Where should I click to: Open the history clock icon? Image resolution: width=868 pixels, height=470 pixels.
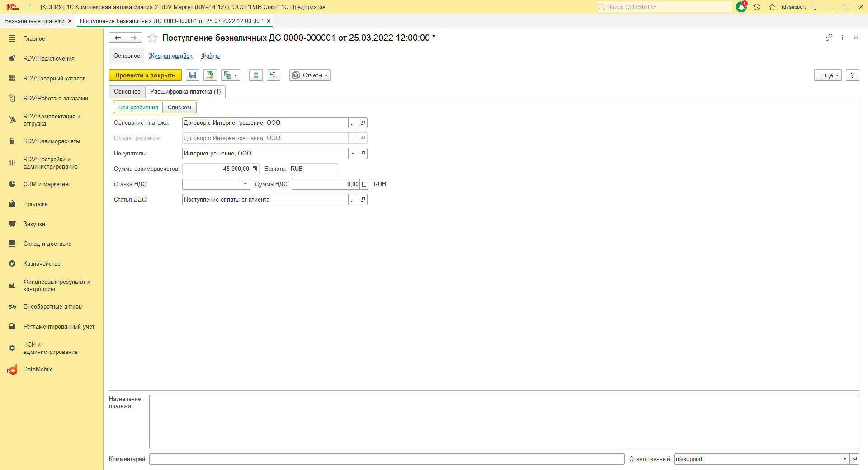click(x=757, y=7)
